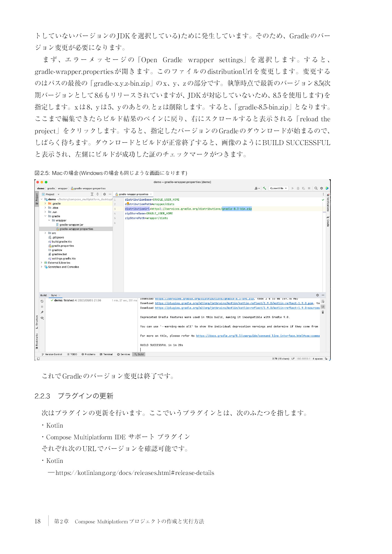Click the Reload Gradle sync icon in Build panel
392x554 pixels.
42,301
